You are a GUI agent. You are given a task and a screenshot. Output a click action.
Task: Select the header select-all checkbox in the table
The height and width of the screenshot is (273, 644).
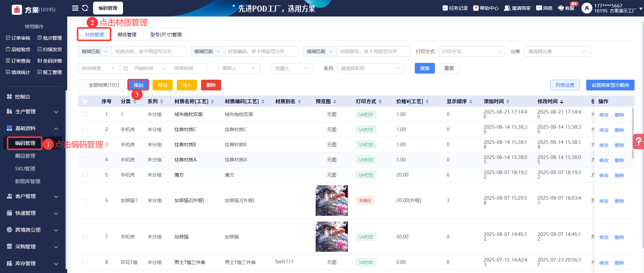[85, 102]
